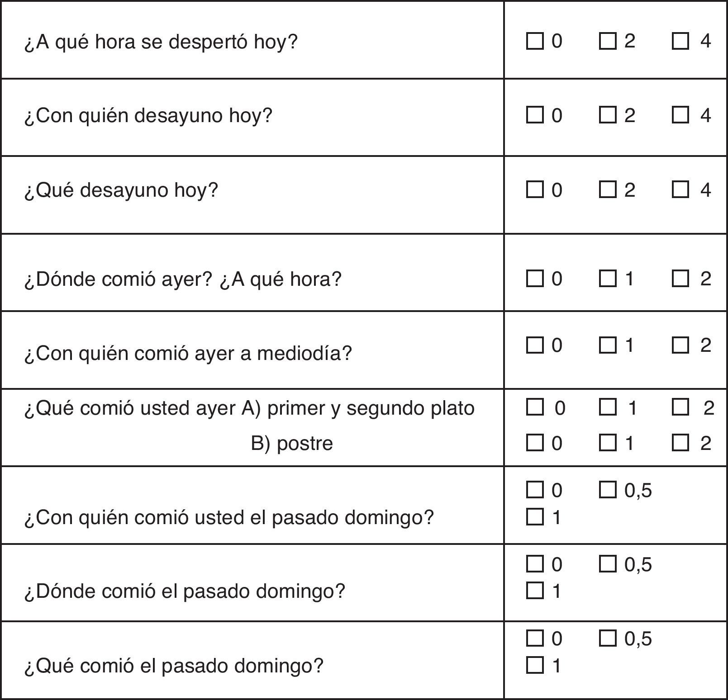
Task: Click the question text '¿Qué desayuno hoy?'
Action: tap(121, 190)
